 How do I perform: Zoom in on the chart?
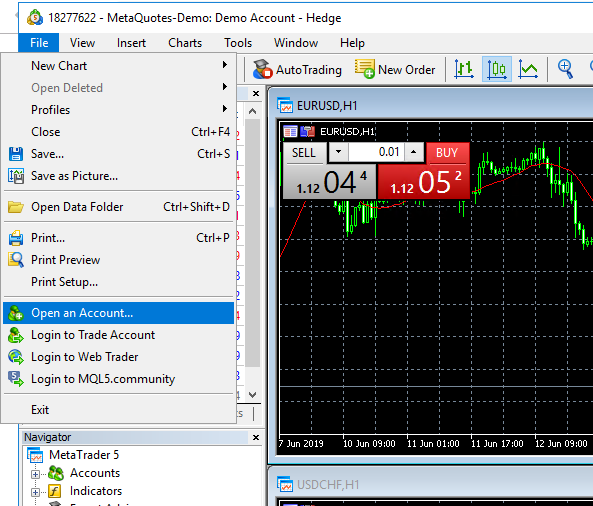coord(565,69)
